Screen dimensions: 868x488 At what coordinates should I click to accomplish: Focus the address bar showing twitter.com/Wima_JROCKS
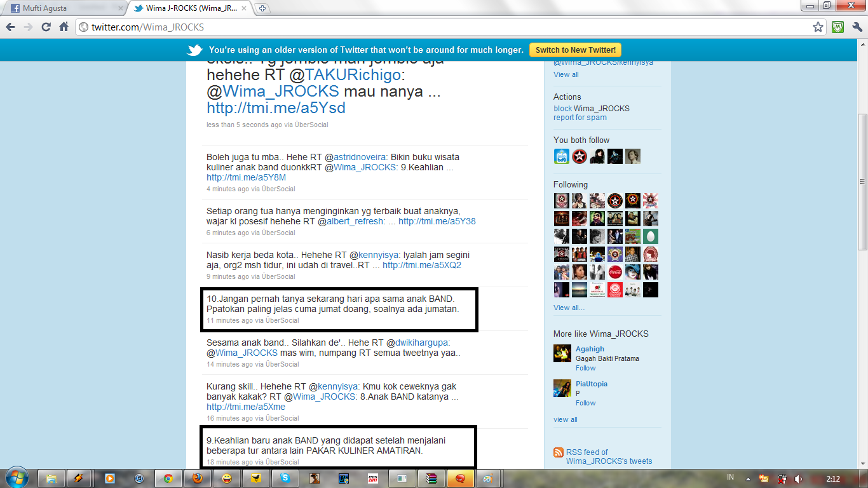(x=451, y=27)
